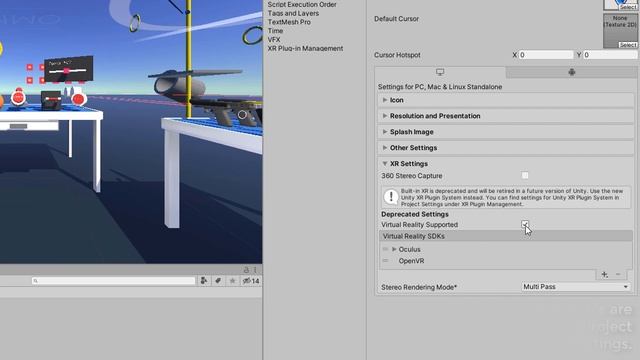Open the VFX settings category
Viewport: 640px width, 360px height.
click(x=274, y=40)
